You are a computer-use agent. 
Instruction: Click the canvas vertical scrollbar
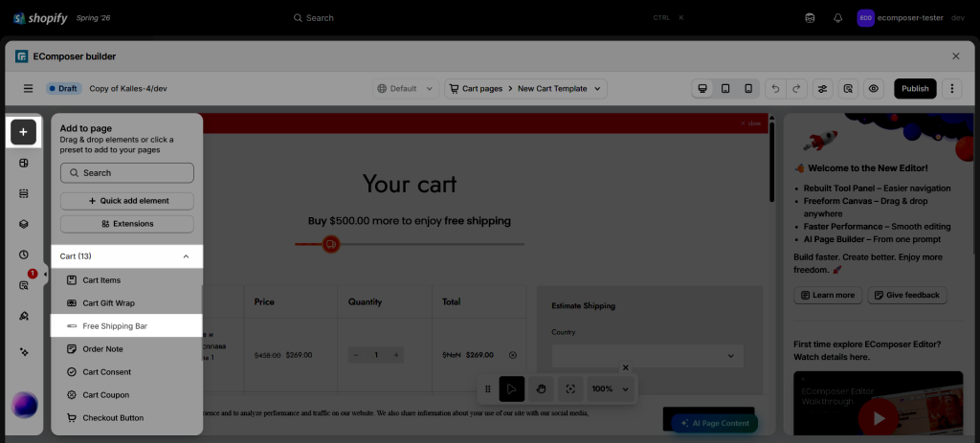tap(772, 163)
